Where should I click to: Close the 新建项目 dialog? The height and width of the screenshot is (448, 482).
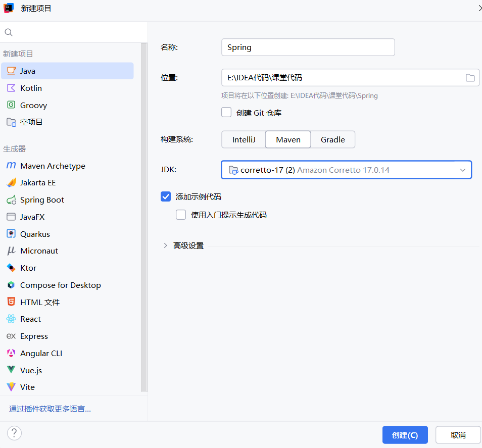[479, 8]
